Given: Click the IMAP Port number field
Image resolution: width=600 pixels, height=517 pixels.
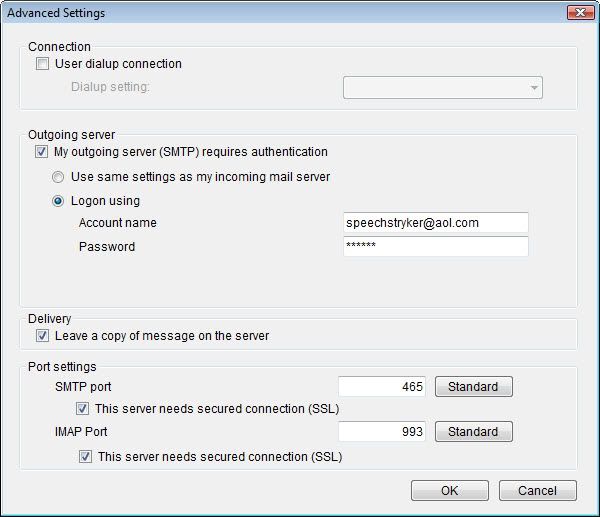Looking at the screenshot, I should pos(382,432).
